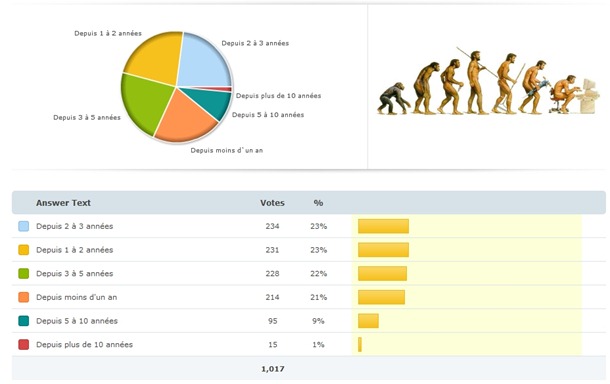Click the 234 votes result bar
This screenshot has height=384, width=610.
click(x=383, y=226)
